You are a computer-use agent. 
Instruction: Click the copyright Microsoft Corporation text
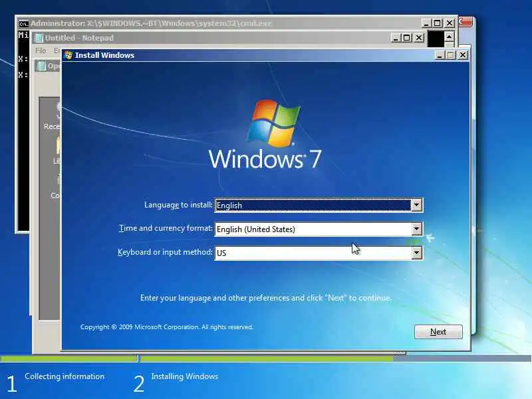[x=167, y=327]
